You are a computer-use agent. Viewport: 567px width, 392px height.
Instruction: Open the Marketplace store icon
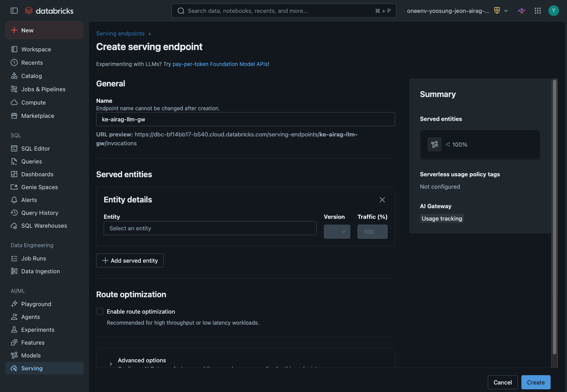click(x=14, y=116)
